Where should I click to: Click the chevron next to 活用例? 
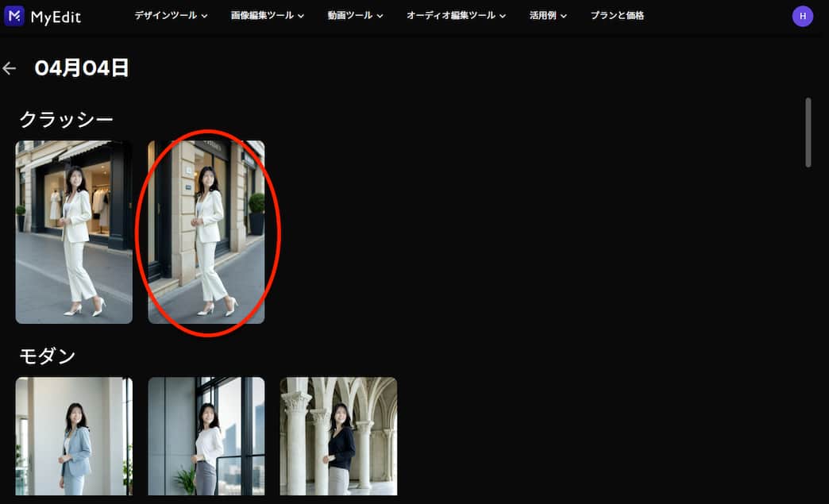[x=565, y=15]
